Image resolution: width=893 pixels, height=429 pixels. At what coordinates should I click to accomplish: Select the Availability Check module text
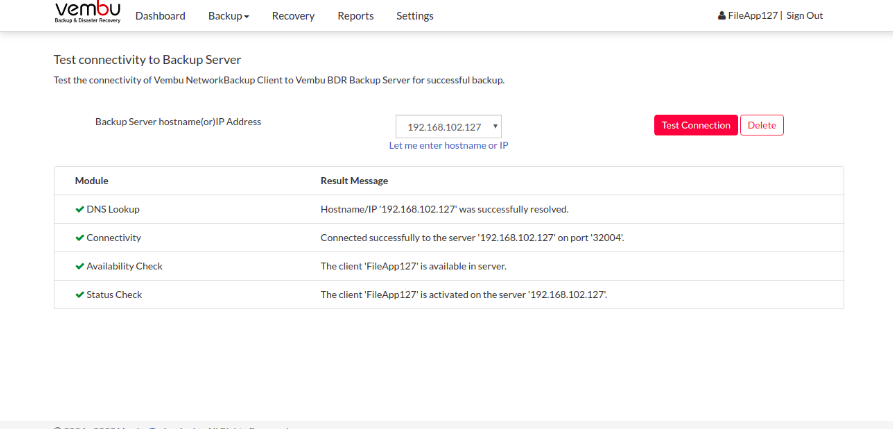124,266
